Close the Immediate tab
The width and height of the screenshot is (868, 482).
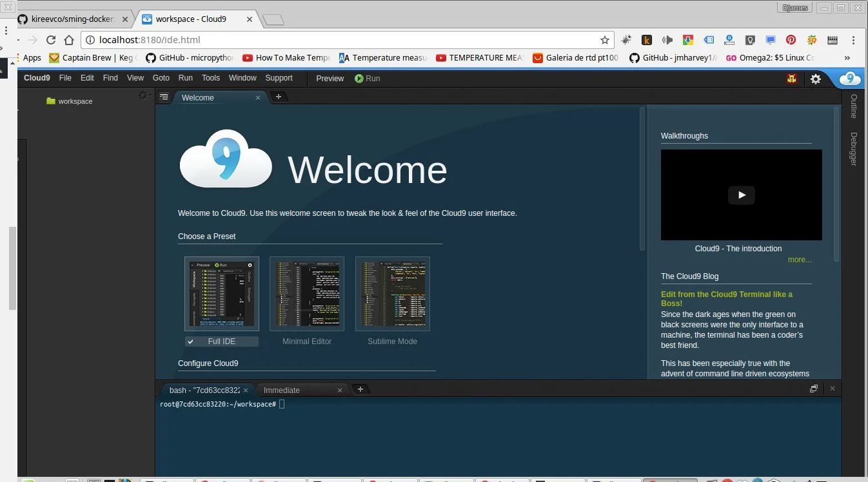coord(340,390)
